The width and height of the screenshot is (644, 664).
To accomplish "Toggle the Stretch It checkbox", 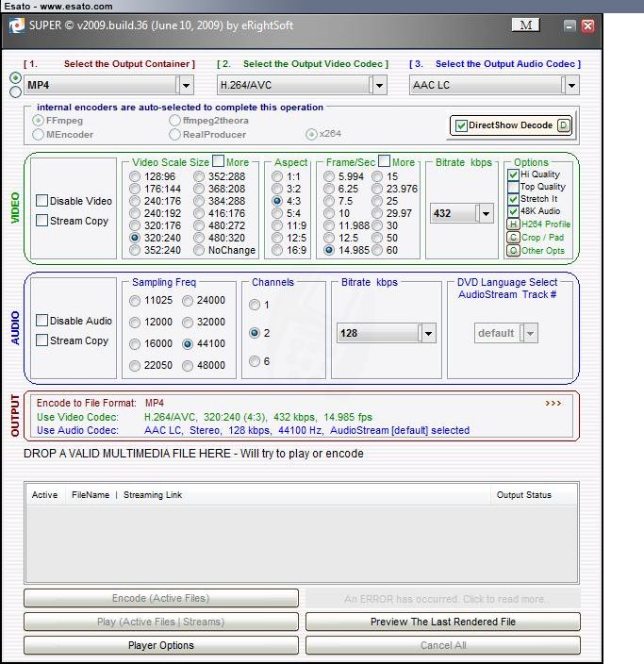I will pos(513,199).
